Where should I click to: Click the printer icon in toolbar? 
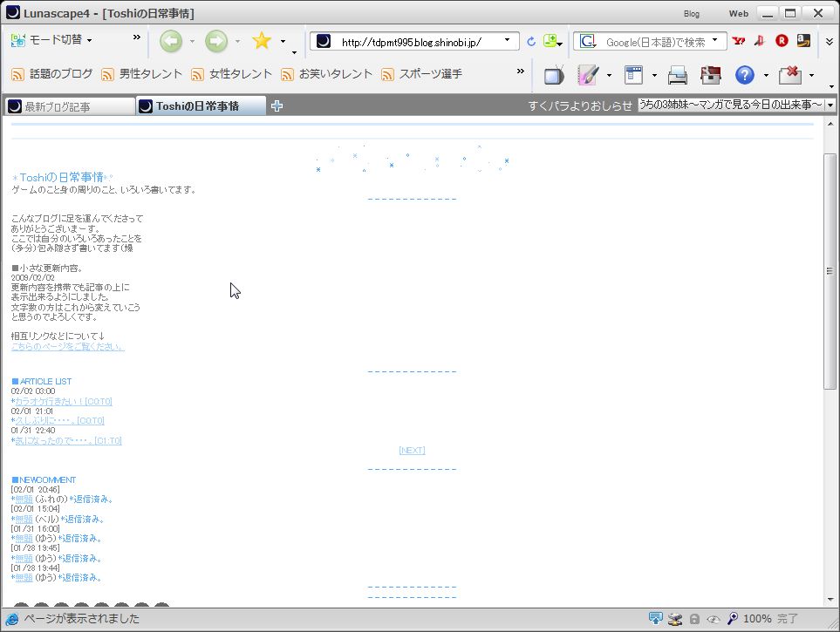(677, 76)
